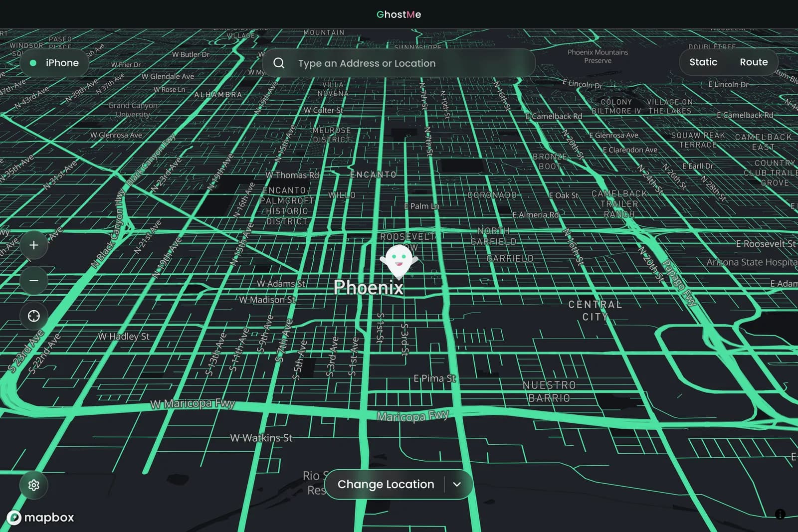Switch to Static mode
Image resolution: width=798 pixels, height=532 pixels.
703,62
